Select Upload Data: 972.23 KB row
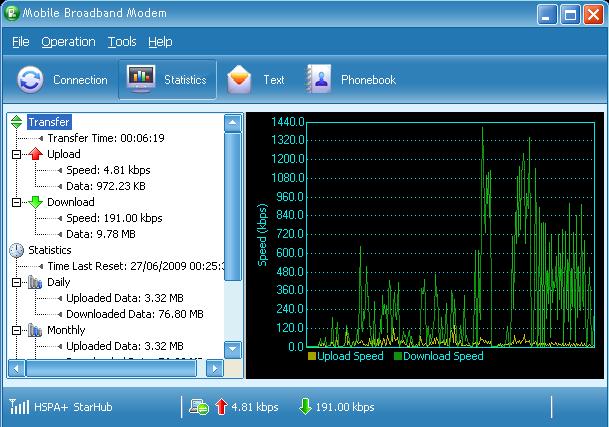This screenshot has width=609, height=427. (106, 186)
